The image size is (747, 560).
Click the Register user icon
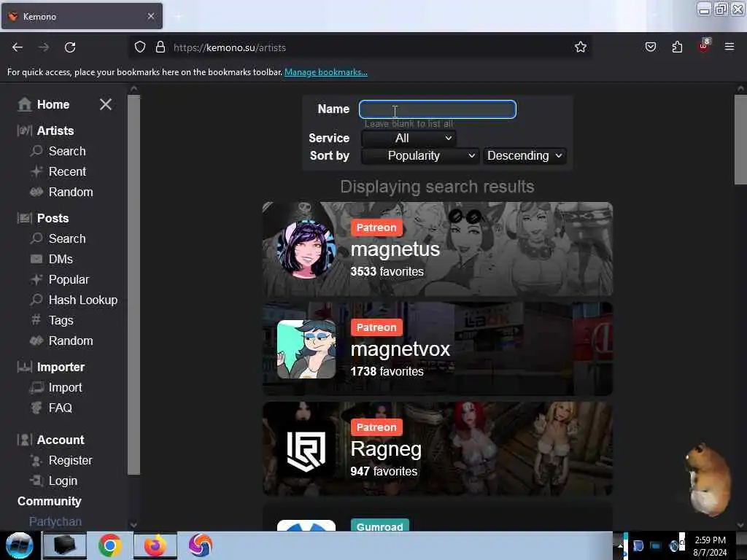pyautogui.click(x=36, y=461)
